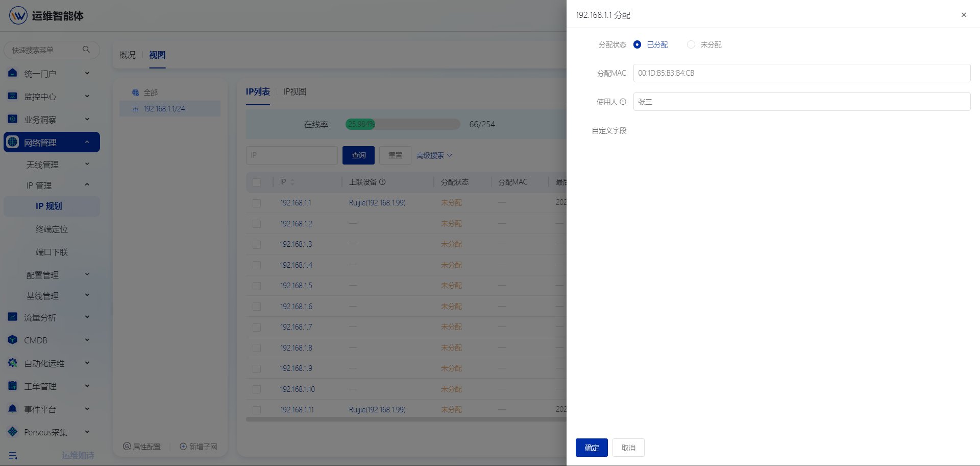This screenshot has height=466, width=980.
Task: Click the search magnifier in quick menu search
Action: 86,50
